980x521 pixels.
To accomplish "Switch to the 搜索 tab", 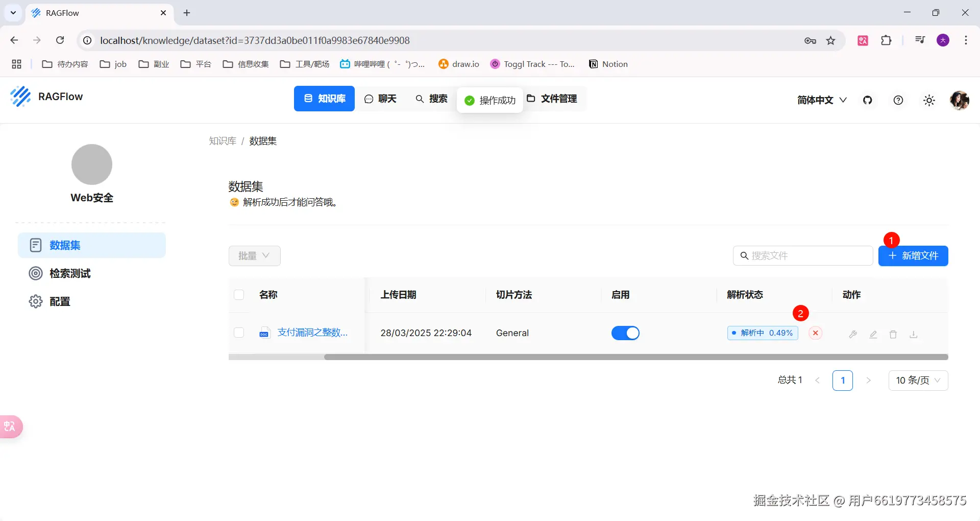I will tap(431, 99).
